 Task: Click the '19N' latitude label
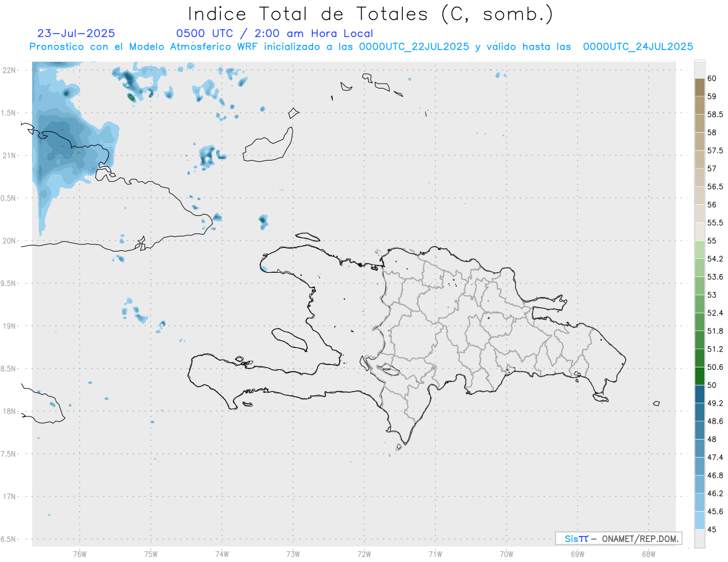[10, 326]
